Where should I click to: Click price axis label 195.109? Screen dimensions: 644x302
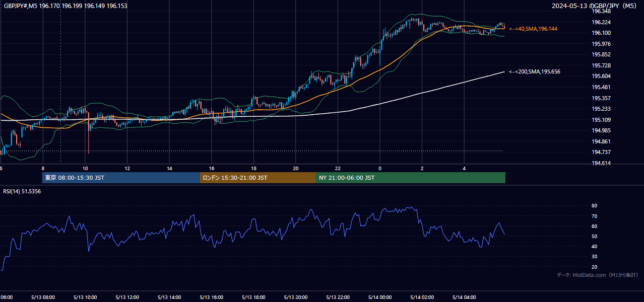(x=601, y=120)
